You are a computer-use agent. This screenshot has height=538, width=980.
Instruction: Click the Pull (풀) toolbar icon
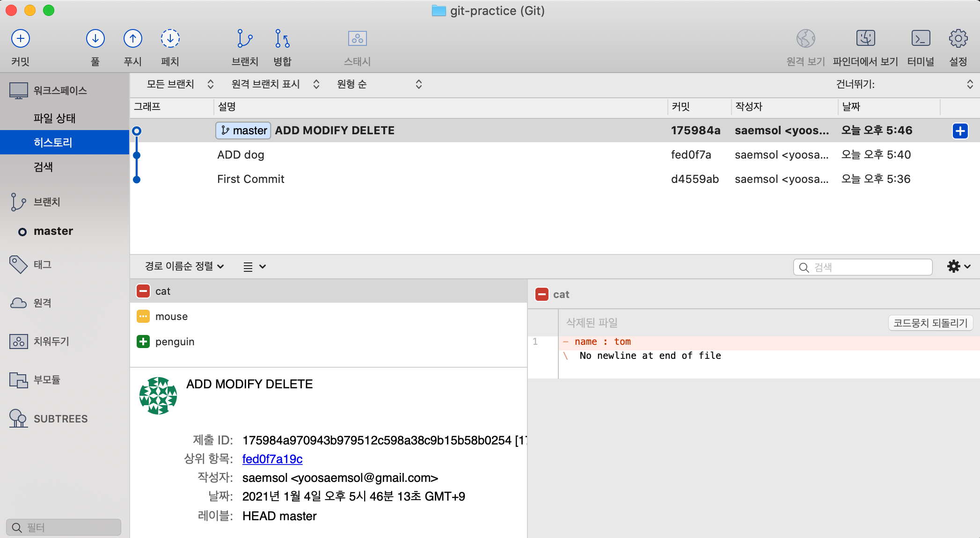[x=95, y=38]
